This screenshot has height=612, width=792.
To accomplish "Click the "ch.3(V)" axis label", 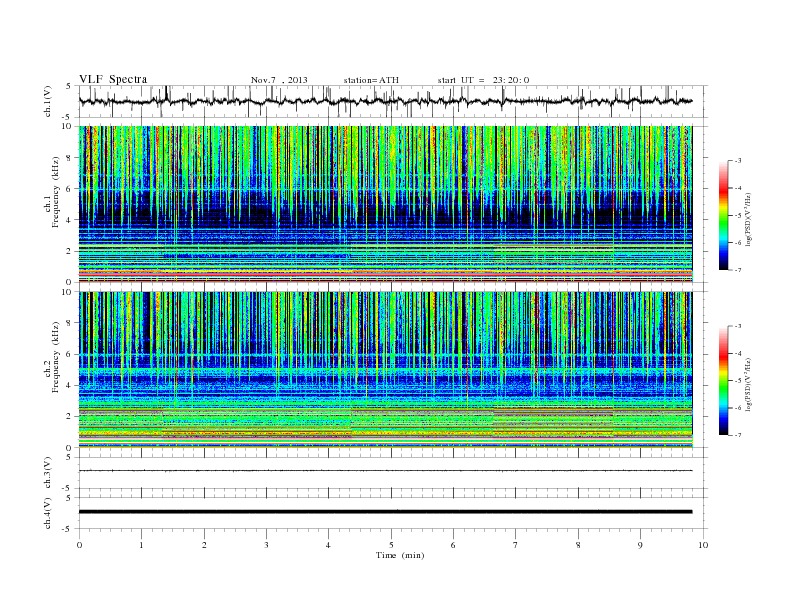I will click(48, 472).
